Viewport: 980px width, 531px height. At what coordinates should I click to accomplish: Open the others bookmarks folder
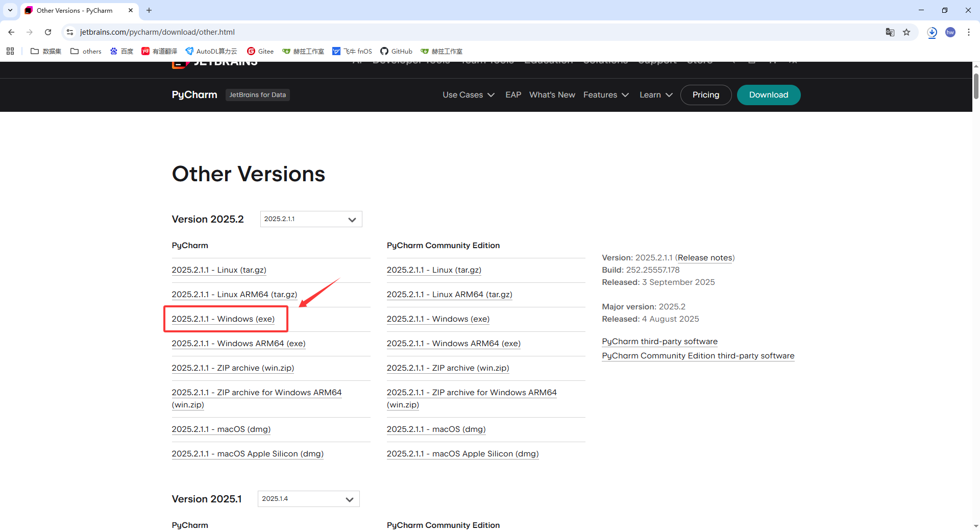[86, 51]
